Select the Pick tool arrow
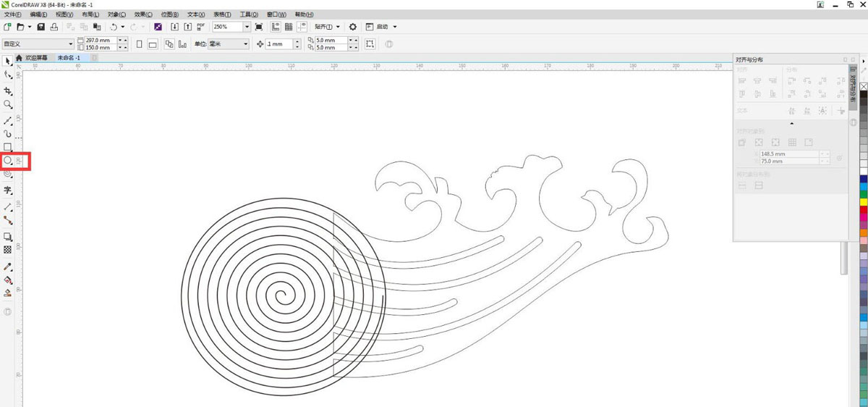This screenshot has height=407, width=868. click(x=8, y=62)
